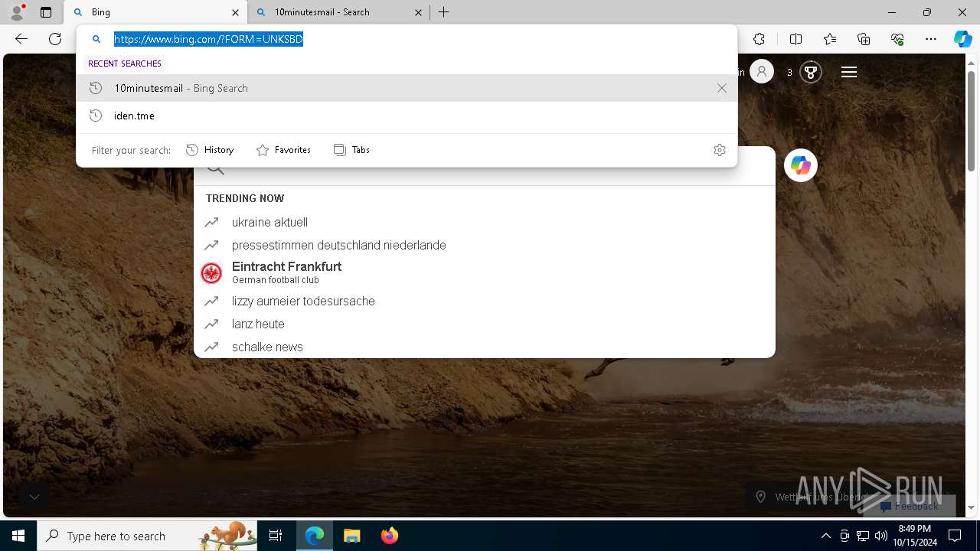This screenshot has width=980, height=551.
Task: Switch to 10minutesmail - Search tab
Action: pyautogui.click(x=339, y=12)
